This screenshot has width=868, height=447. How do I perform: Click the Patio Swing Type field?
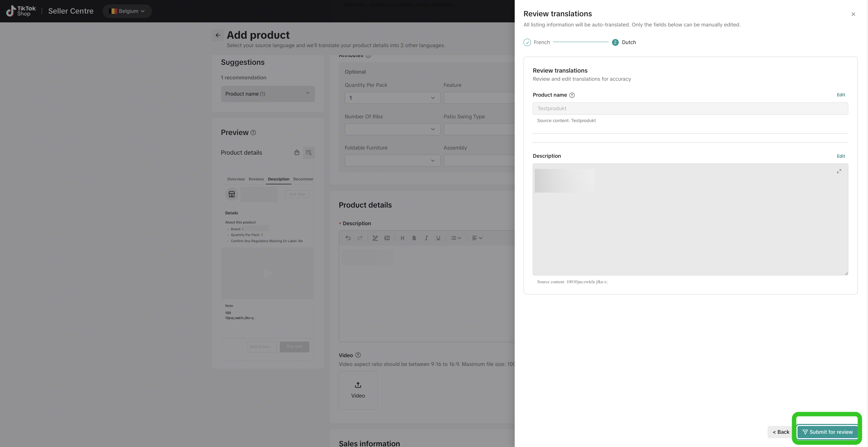pos(479,129)
